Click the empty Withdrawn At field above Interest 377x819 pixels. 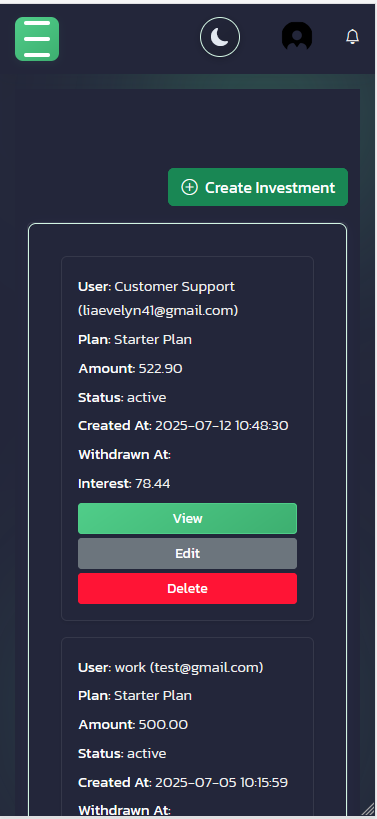point(125,455)
